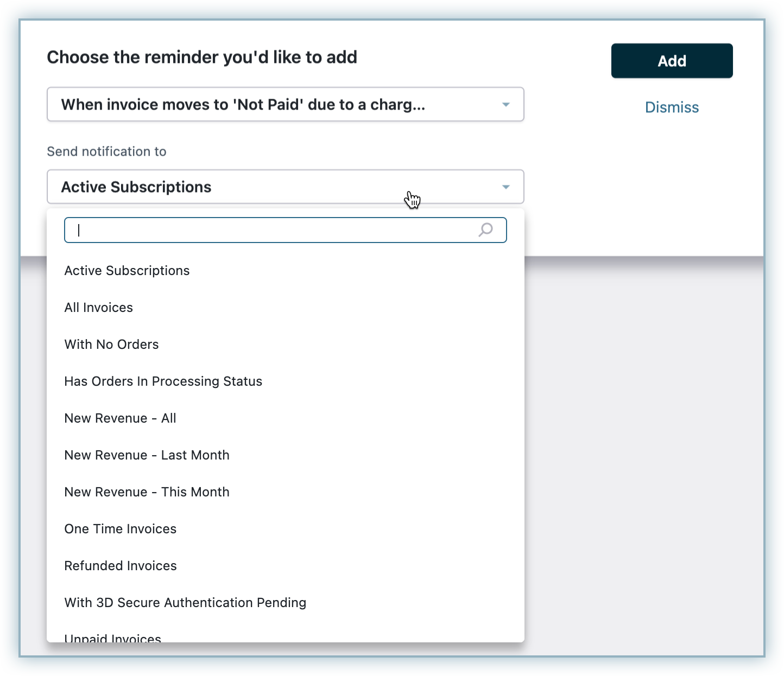Select Active Subscriptions from the list
This screenshot has height=676, width=784.
[x=127, y=271]
